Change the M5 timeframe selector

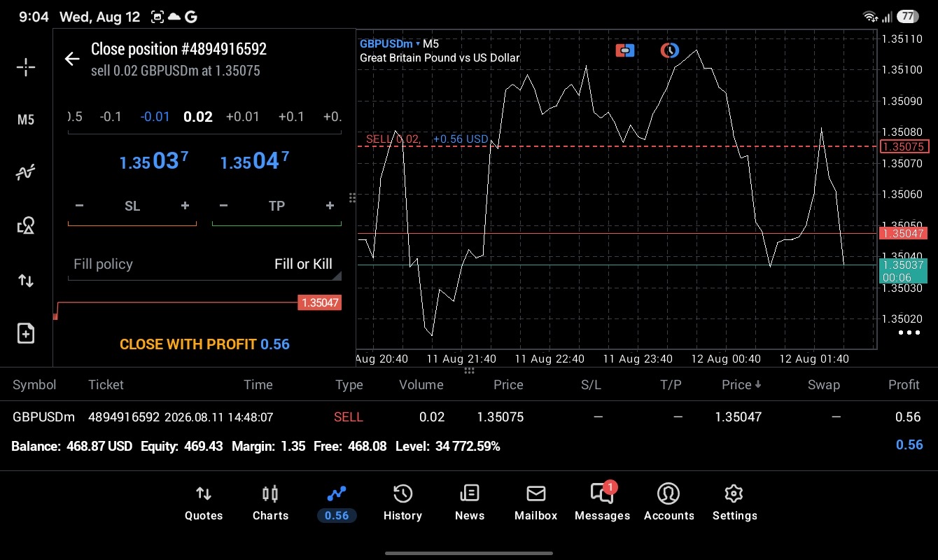26,120
